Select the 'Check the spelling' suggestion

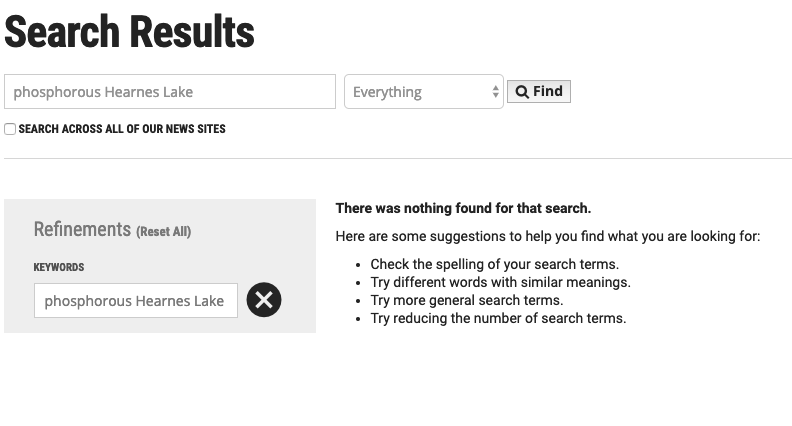pos(494,264)
